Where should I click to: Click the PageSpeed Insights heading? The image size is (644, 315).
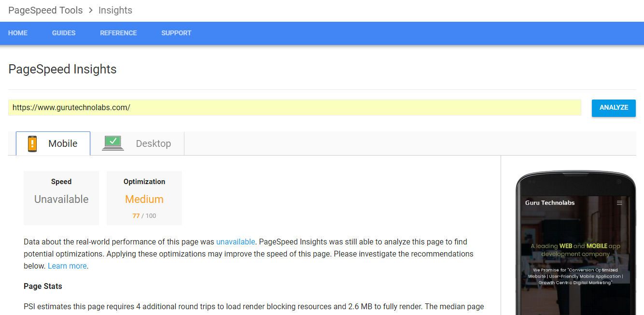[x=62, y=69]
